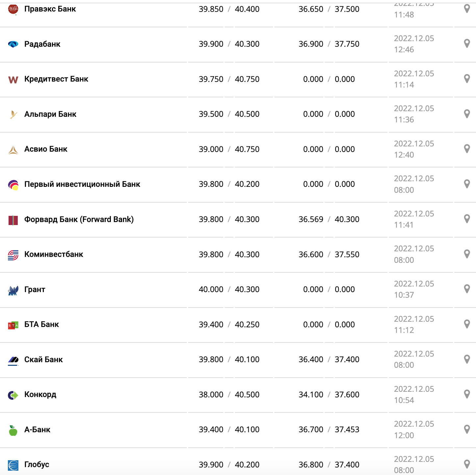This screenshot has height=475, width=476.
Task: Open Первый инвестиционный Банк page
Action: point(82,184)
